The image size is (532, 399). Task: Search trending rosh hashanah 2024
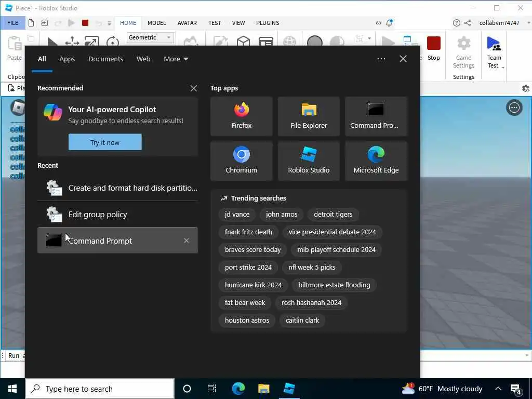pyautogui.click(x=312, y=303)
